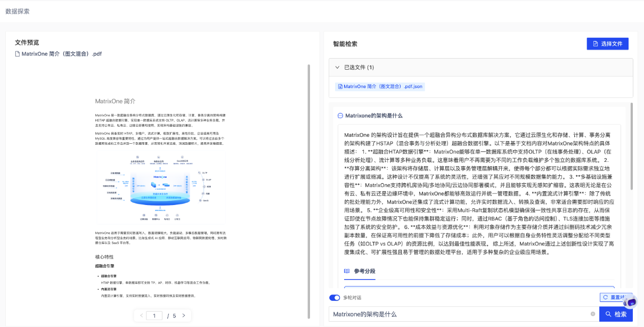Collapse the 已选文件 (1) section
The height and width of the screenshot is (327, 644).
pyautogui.click(x=338, y=67)
